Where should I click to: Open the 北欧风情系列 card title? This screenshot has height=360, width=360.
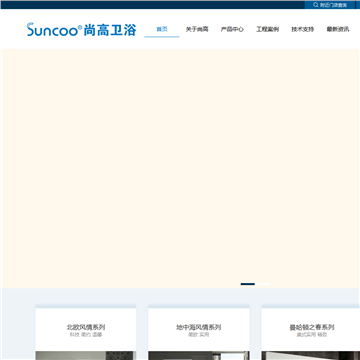pos(86,327)
